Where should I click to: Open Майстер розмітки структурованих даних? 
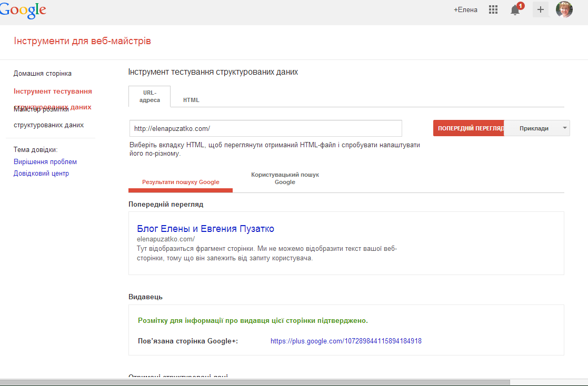point(49,117)
